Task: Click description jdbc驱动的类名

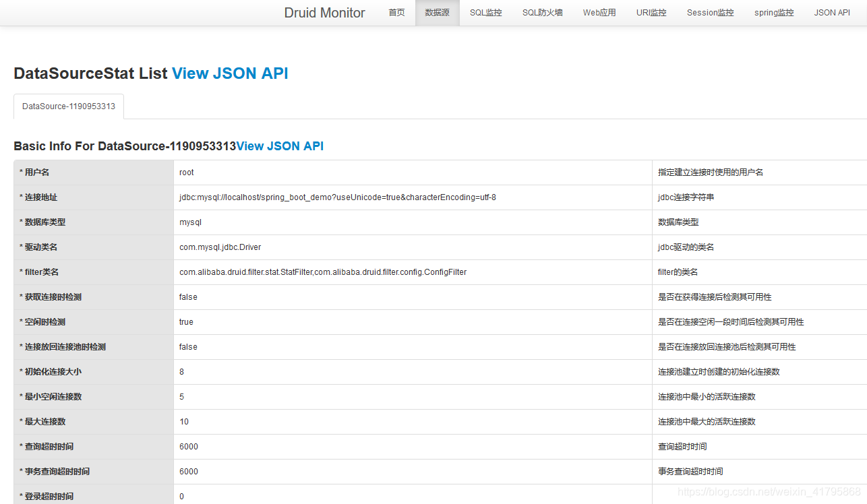Action: pyautogui.click(x=686, y=247)
